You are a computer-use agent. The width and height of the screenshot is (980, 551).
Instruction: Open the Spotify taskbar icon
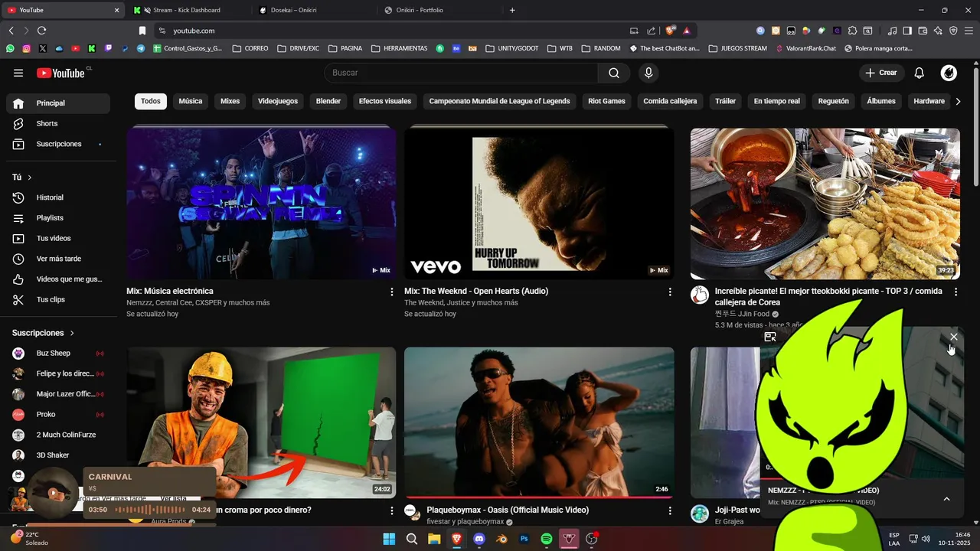coord(547,539)
